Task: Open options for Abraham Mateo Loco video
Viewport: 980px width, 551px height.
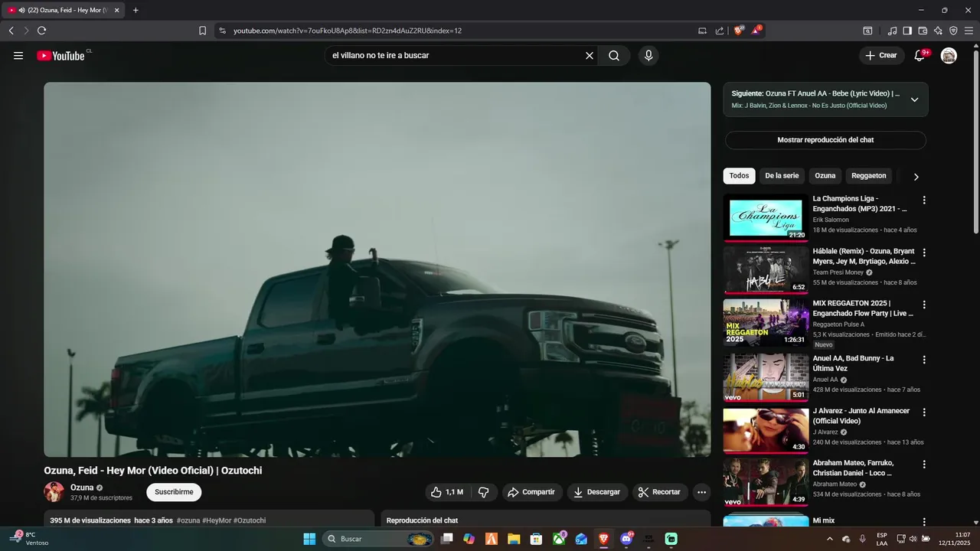Action: click(x=924, y=464)
